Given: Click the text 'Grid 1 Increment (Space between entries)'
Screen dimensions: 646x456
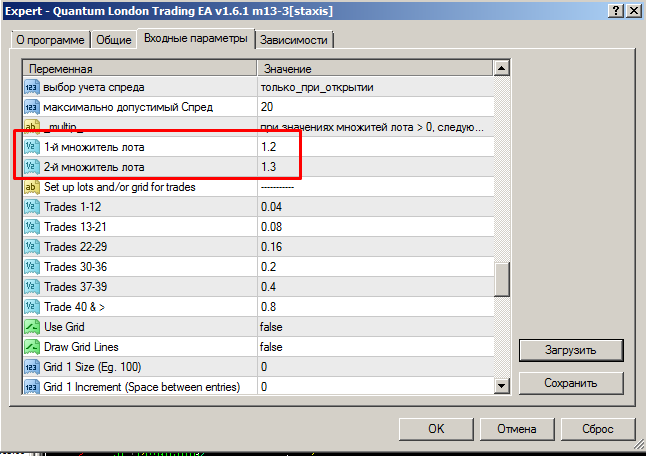Looking at the screenshot, I should [142, 387].
